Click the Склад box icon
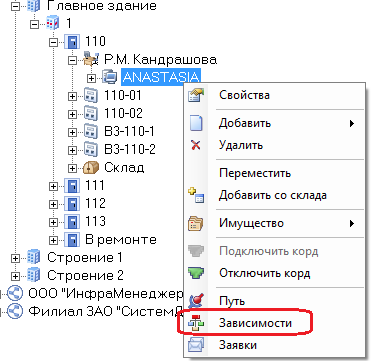The width and height of the screenshot is (372, 361). (x=91, y=168)
